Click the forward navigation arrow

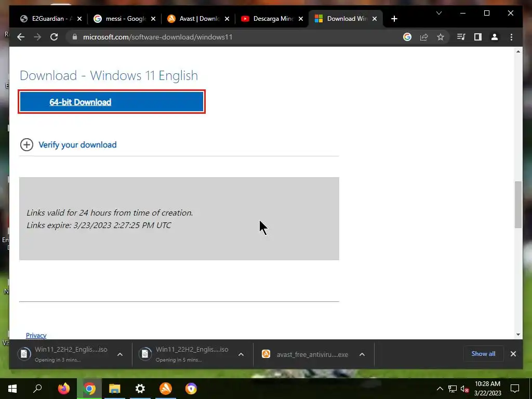pos(37,37)
